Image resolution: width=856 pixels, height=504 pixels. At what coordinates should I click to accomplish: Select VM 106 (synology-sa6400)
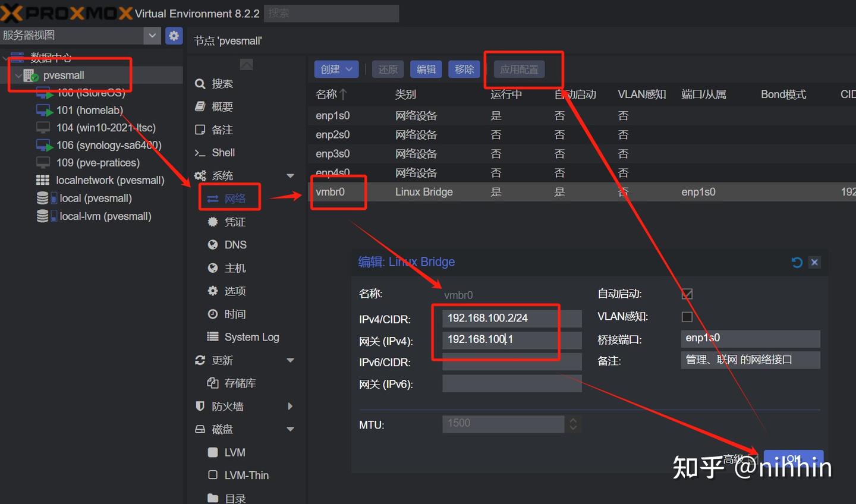coord(109,145)
